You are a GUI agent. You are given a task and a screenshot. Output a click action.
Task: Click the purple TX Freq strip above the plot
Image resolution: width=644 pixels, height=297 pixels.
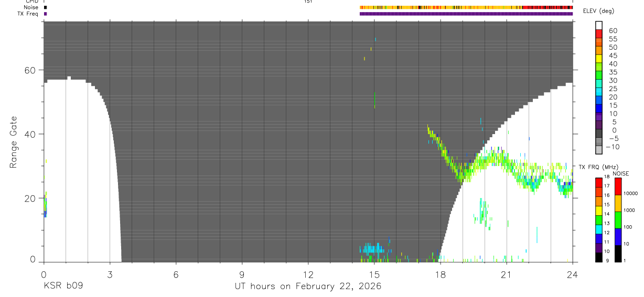(466, 14)
